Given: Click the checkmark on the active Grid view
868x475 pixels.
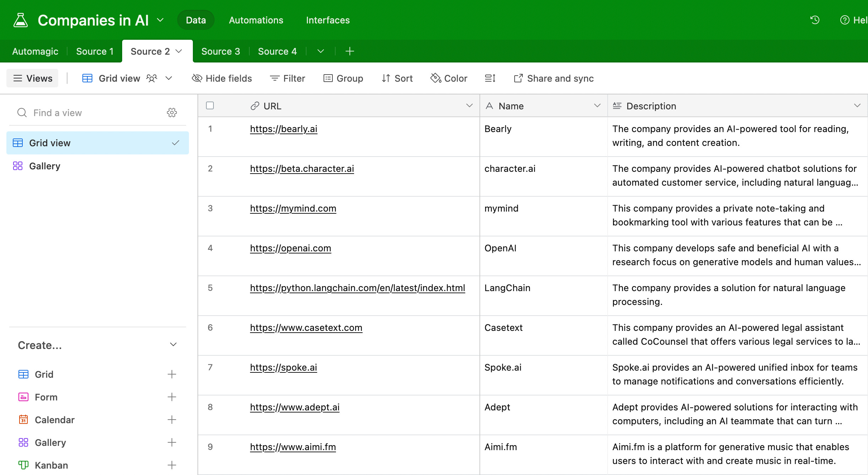Looking at the screenshot, I should (175, 143).
